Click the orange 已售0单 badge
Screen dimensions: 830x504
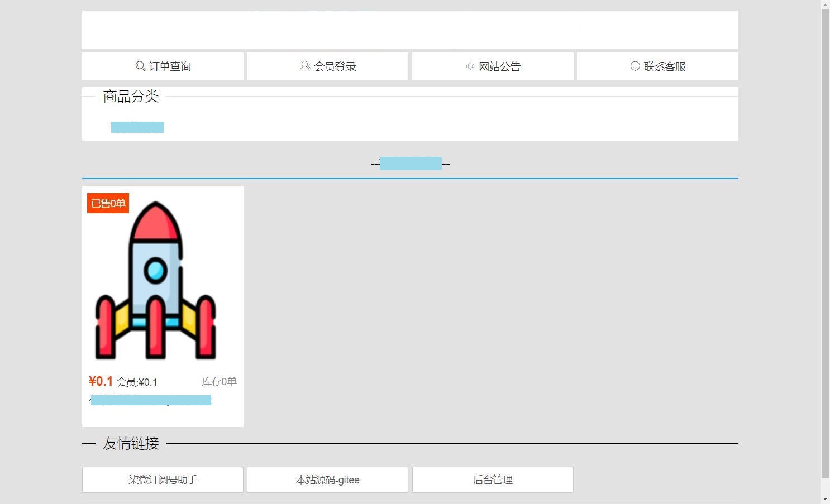[x=108, y=203]
